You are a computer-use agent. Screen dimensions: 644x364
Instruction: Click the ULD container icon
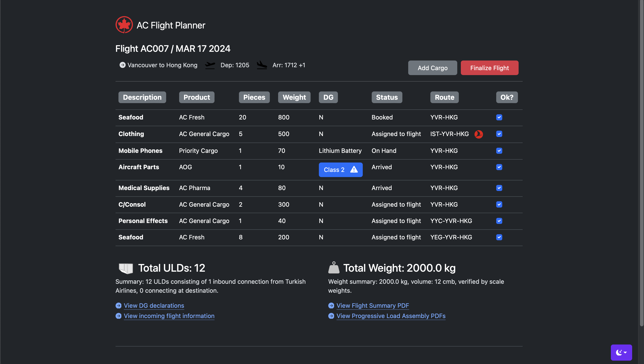point(126,268)
